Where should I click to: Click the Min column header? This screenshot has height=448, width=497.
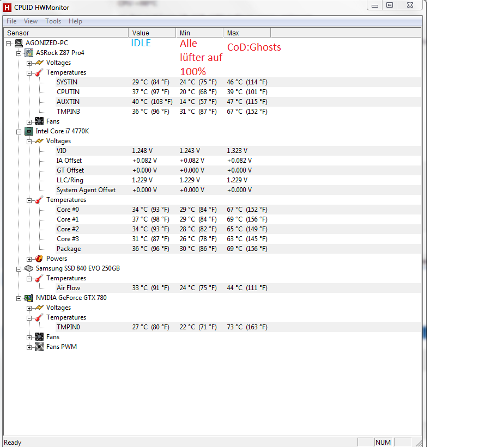[x=199, y=33]
